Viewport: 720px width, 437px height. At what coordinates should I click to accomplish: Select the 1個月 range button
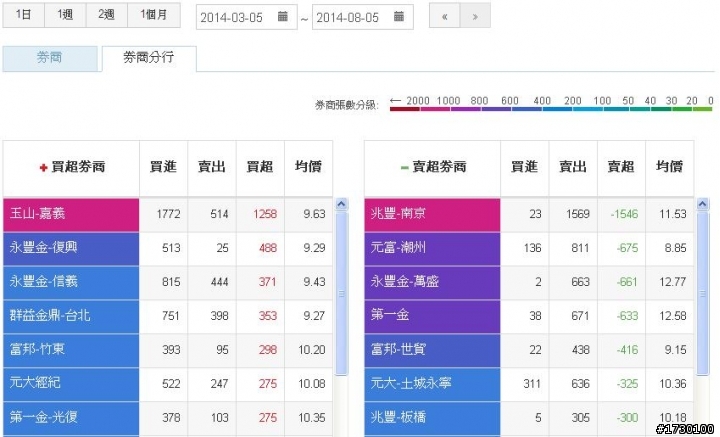pyautogui.click(x=154, y=15)
